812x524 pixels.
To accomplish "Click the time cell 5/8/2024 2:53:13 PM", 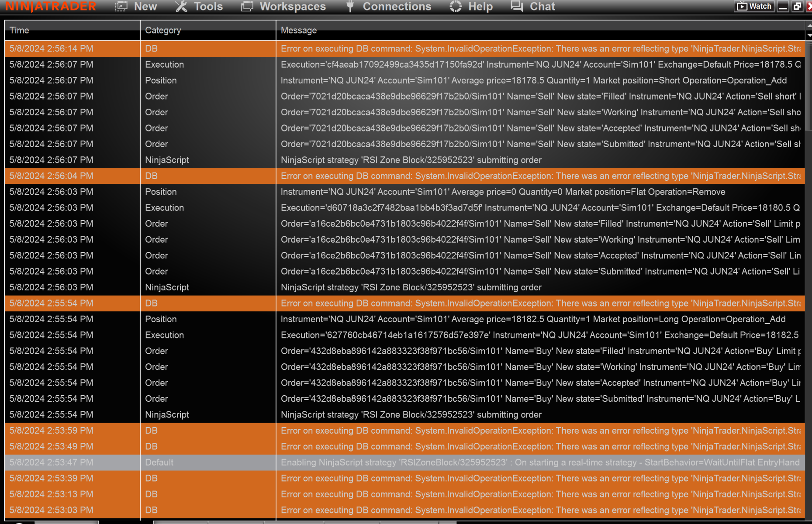I will pos(72,494).
